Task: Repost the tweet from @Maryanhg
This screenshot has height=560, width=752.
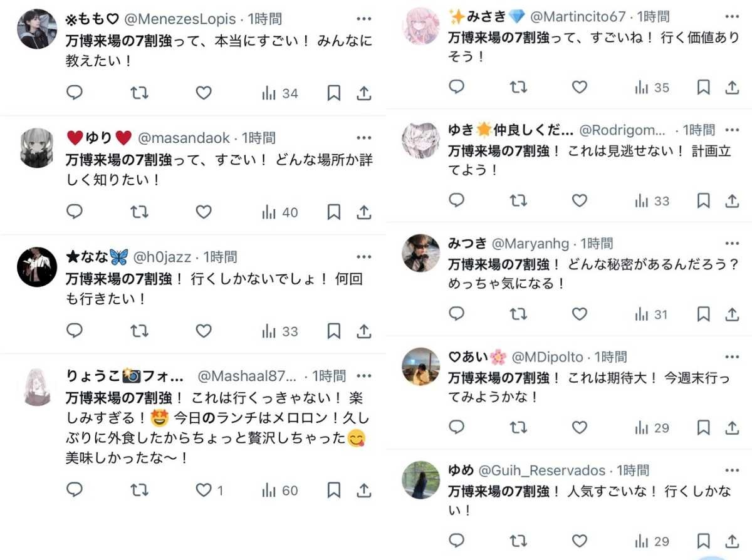Action: click(518, 314)
